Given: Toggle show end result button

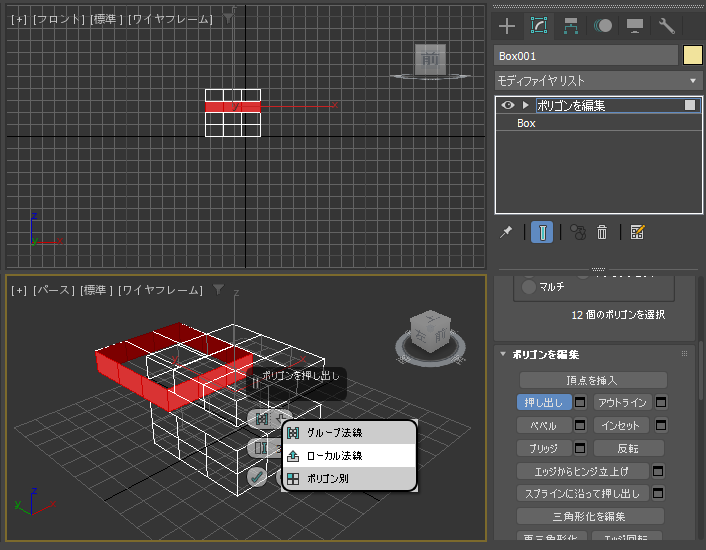Looking at the screenshot, I should point(542,232).
